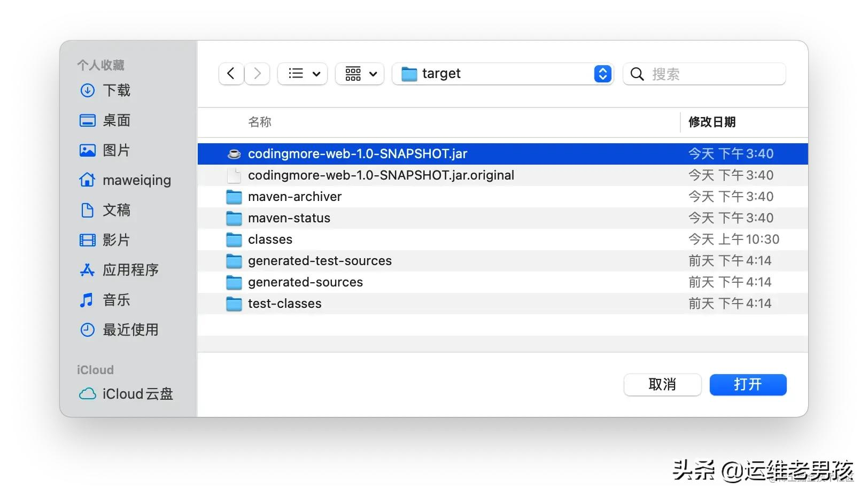Click the back navigation arrow
Viewport: 868px width, 496px height.
(230, 73)
